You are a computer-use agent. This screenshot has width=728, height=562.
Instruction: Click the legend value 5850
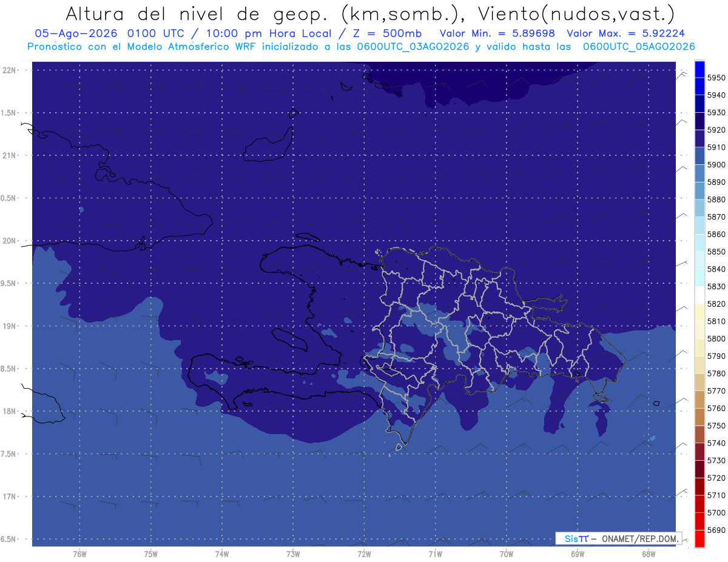(716, 252)
